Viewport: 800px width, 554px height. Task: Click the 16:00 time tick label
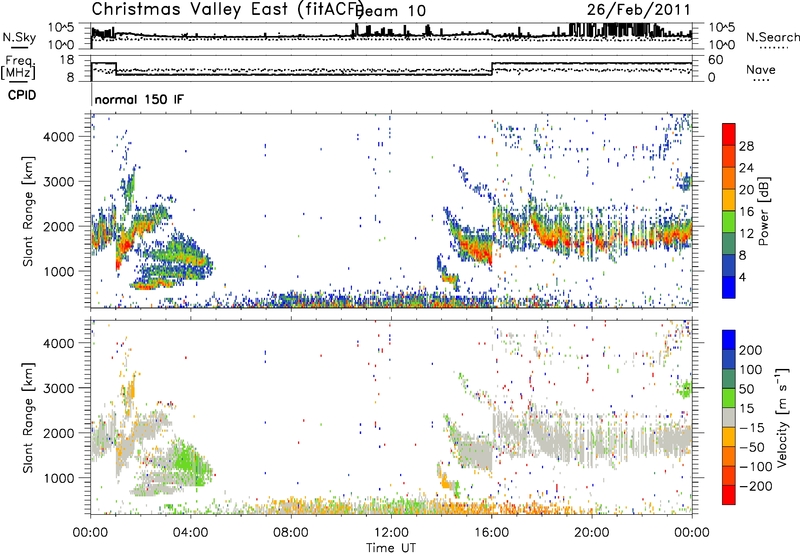pyautogui.click(x=491, y=533)
